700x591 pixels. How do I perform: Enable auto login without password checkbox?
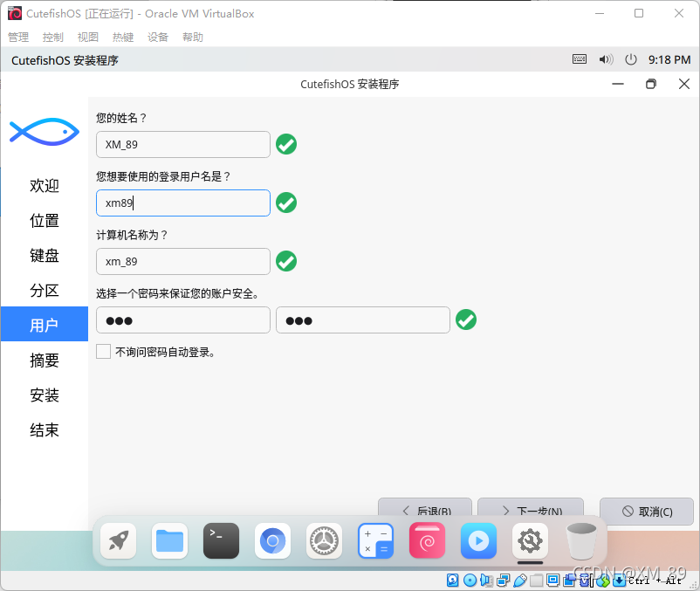pos(103,351)
